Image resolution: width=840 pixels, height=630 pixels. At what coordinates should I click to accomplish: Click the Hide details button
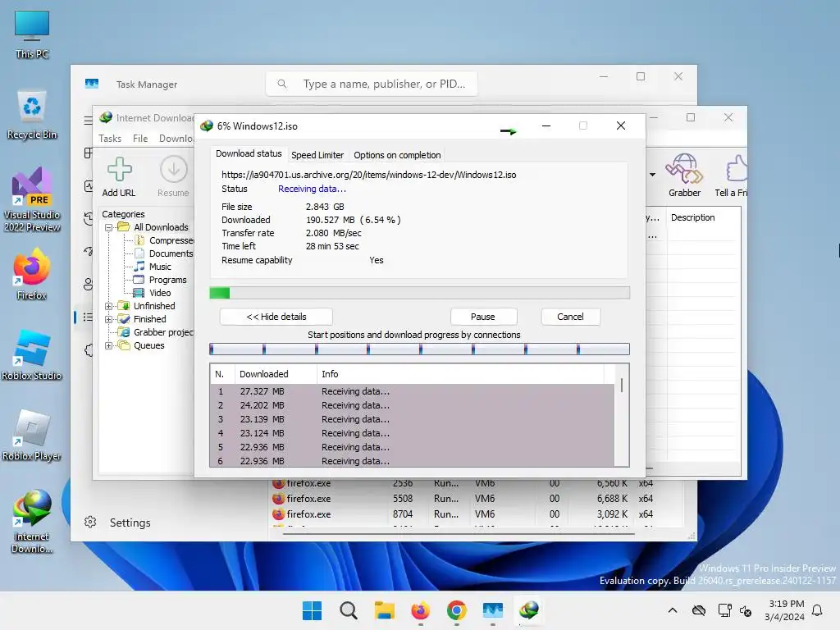coord(276,317)
